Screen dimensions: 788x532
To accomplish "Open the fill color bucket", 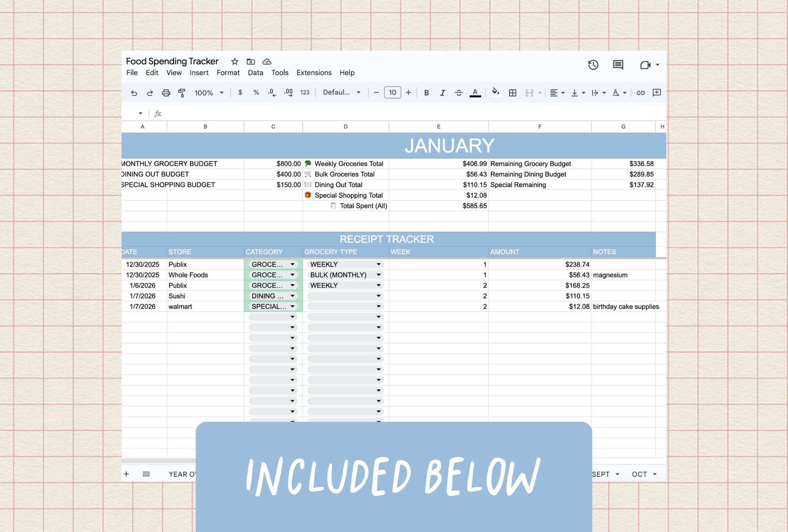I will tap(496, 92).
